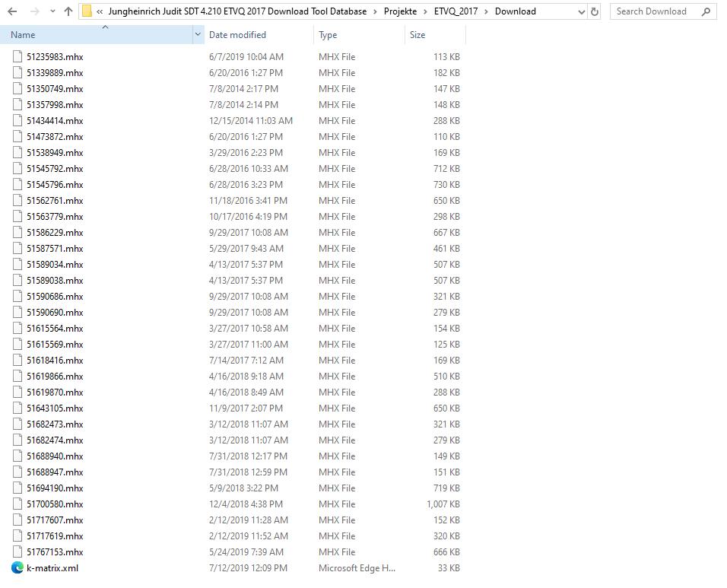727x588 pixels.
Task: Click date 6/7/2019 10:04 AM
Action: click(x=246, y=56)
